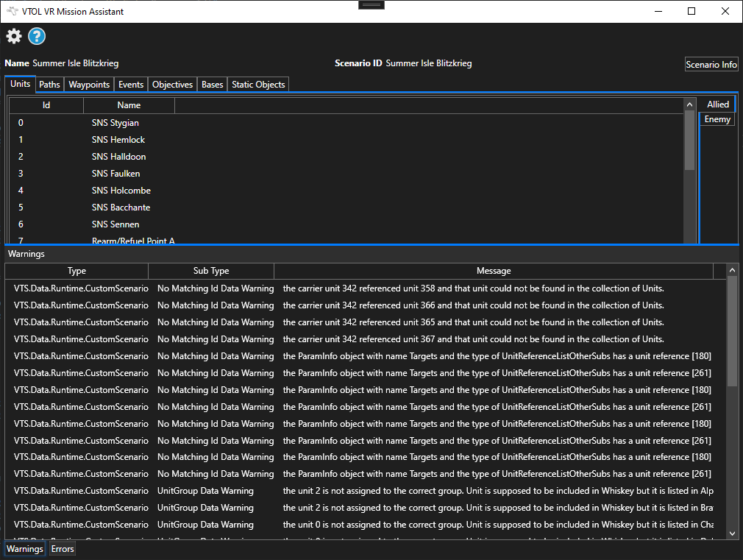The width and height of the screenshot is (743, 560).
Task: Sort units by the Name column header
Action: (x=129, y=104)
